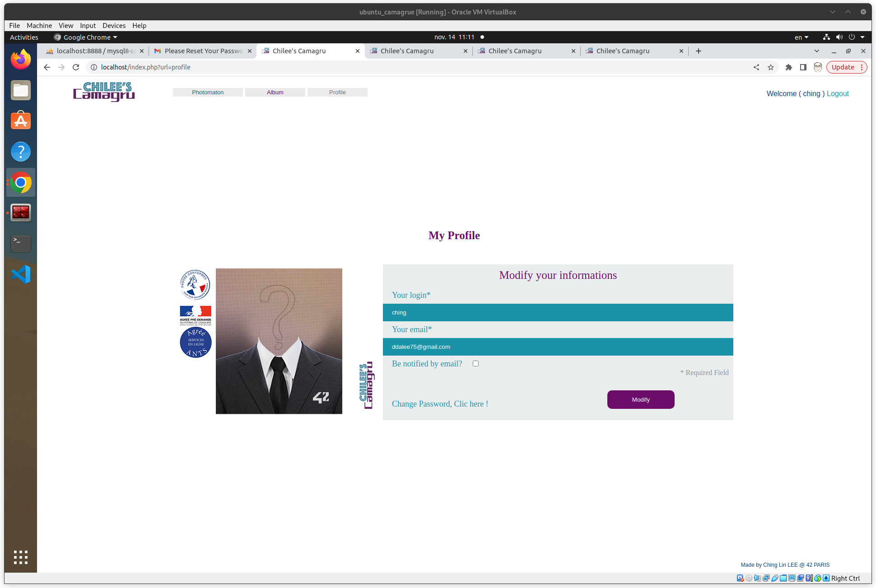This screenshot has height=588, width=876.
Task: Open the Devices menu in VirtualBox
Action: tap(114, 26)
